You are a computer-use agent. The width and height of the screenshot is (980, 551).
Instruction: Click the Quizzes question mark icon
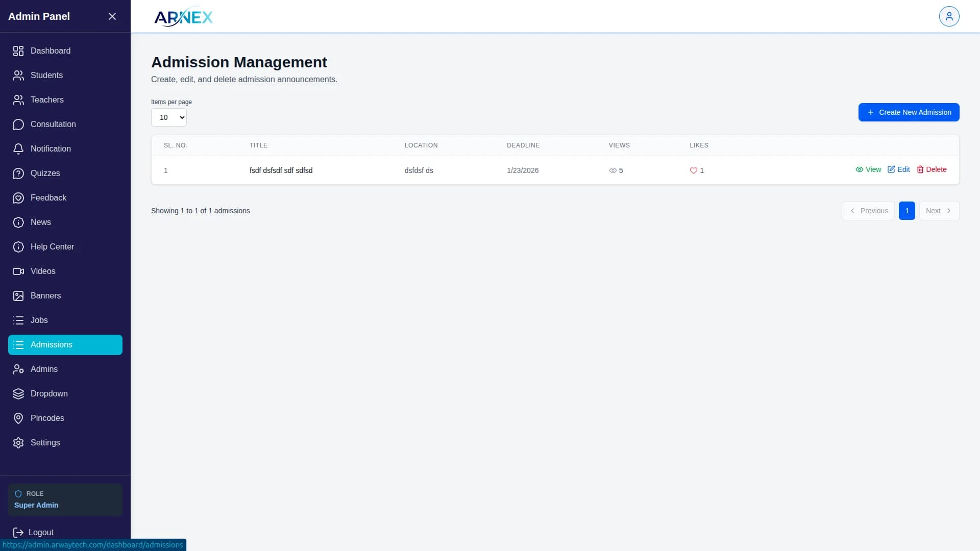tap(18, 173)
